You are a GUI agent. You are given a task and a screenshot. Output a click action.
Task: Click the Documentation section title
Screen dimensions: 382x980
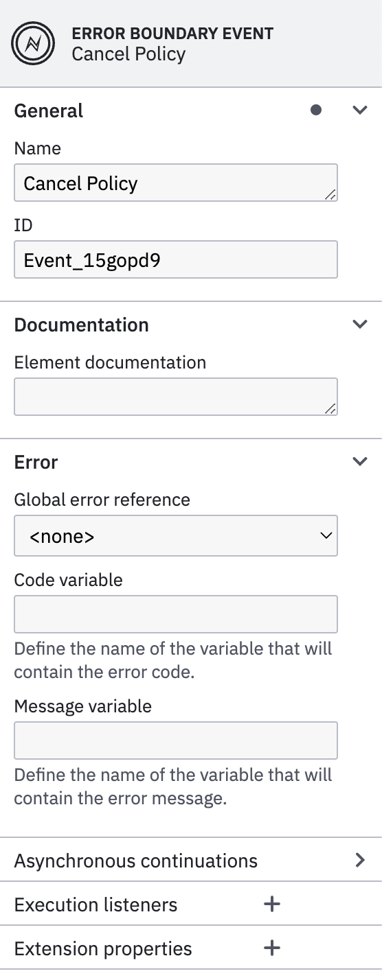[x=82, y=325]
